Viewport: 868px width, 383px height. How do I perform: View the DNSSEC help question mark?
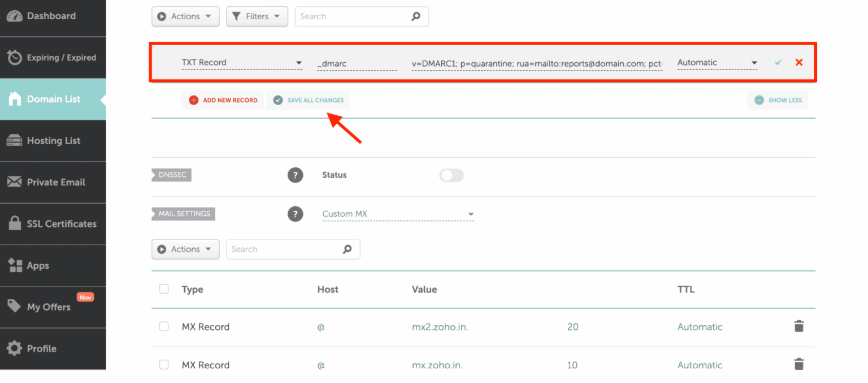(295, 175)
